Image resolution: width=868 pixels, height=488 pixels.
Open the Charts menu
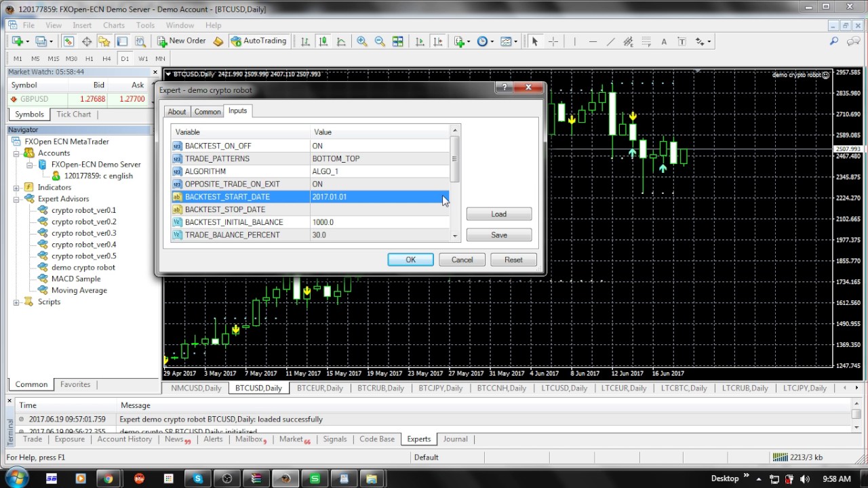[x=114, y=25]
